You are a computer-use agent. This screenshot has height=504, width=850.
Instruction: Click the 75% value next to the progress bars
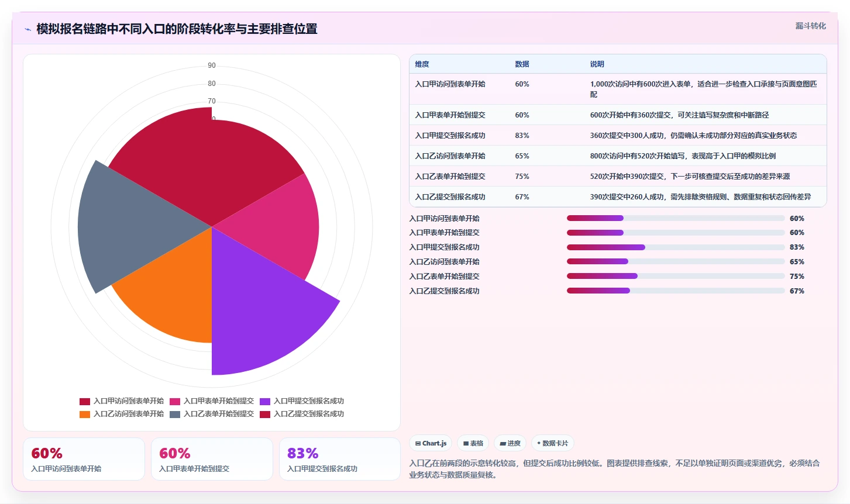pos(797,277)
